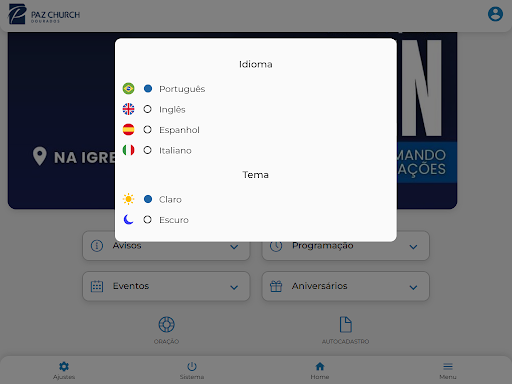Click the Eventos calendar icon
512x384 pixels.
[97, 286]
